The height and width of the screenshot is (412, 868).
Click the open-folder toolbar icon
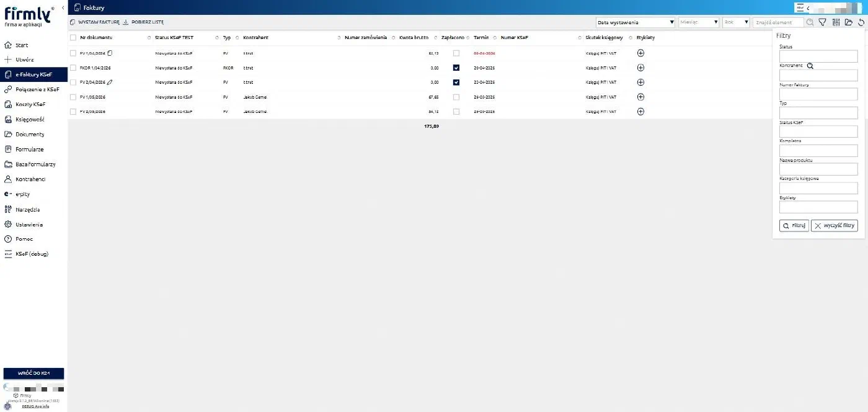pos(848,22)
